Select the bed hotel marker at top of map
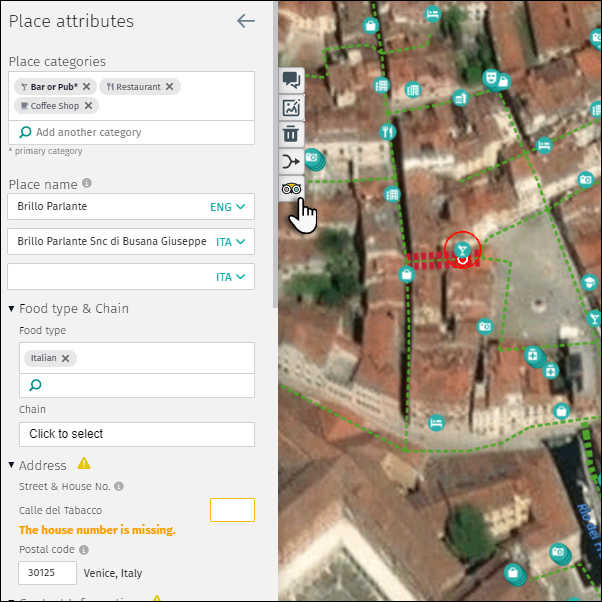 tap(433, 14)
